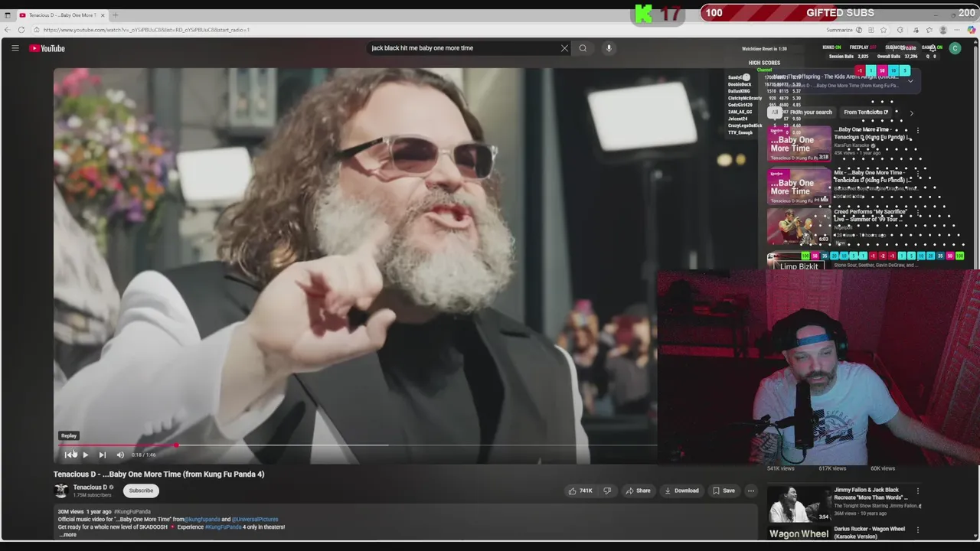The width and height of the screenshot is (980, 551).
Task: Run search with magnifier icon
Action: pos(583,48)
